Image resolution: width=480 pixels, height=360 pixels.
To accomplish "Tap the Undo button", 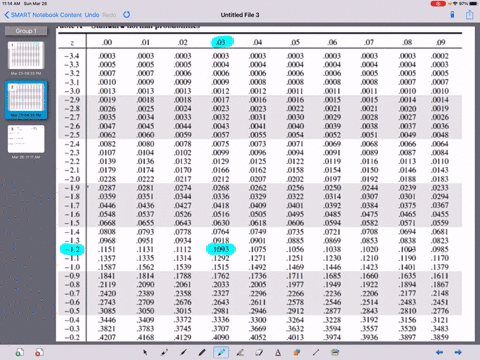I will 92,15.
